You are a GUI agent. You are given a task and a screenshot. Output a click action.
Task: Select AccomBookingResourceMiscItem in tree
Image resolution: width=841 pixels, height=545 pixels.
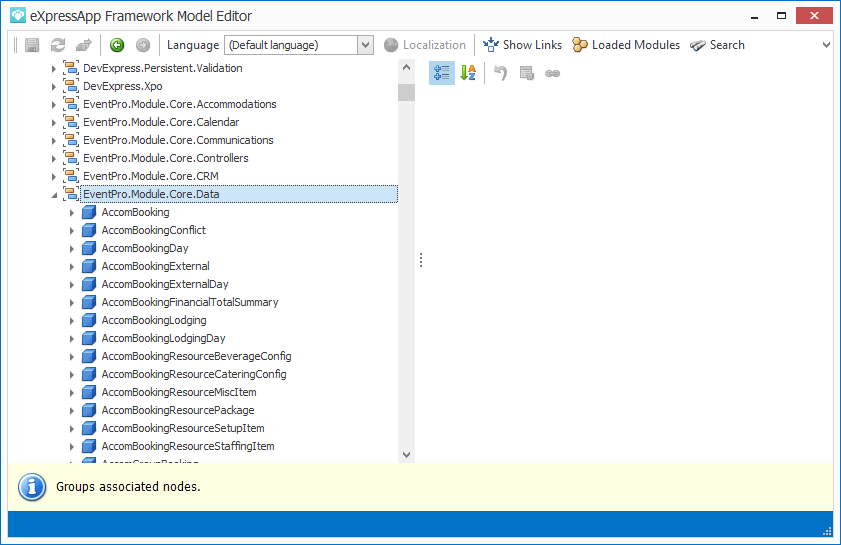pos(179,392)
